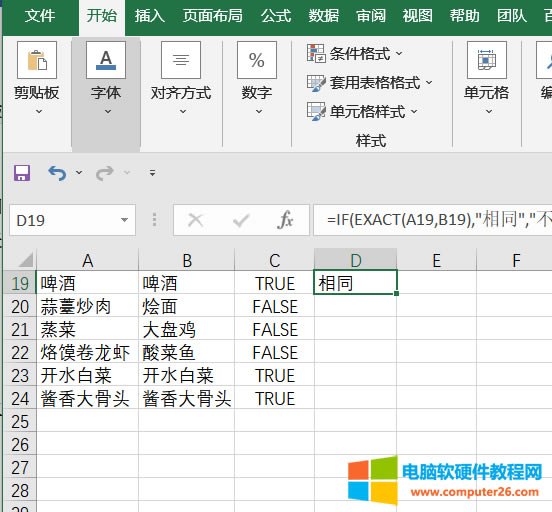Click the redo arrow icon
552x512 pixels.
coord(105,173)
